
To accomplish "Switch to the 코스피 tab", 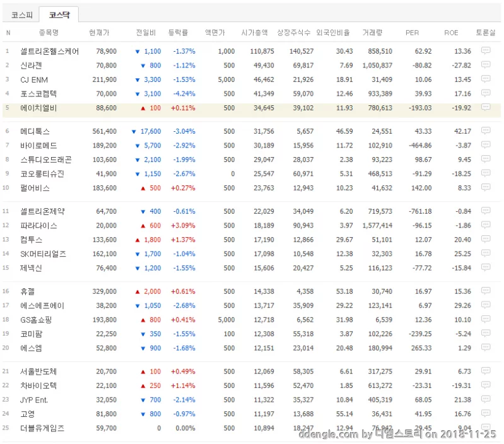I will click(x=22, y=15).
